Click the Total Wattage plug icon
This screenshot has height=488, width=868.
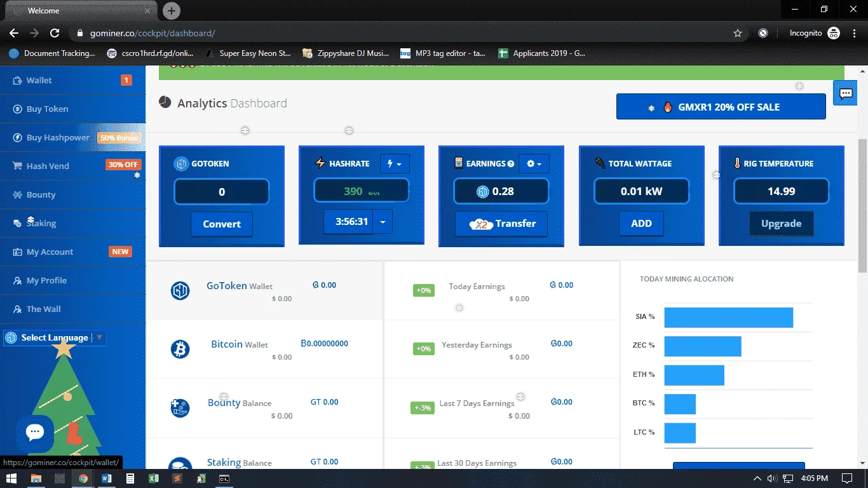point(600,163)
